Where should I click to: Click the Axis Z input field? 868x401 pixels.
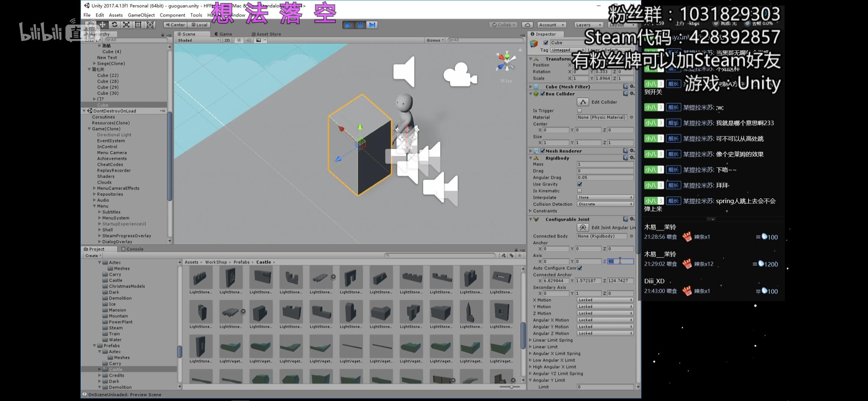point(620,261)
